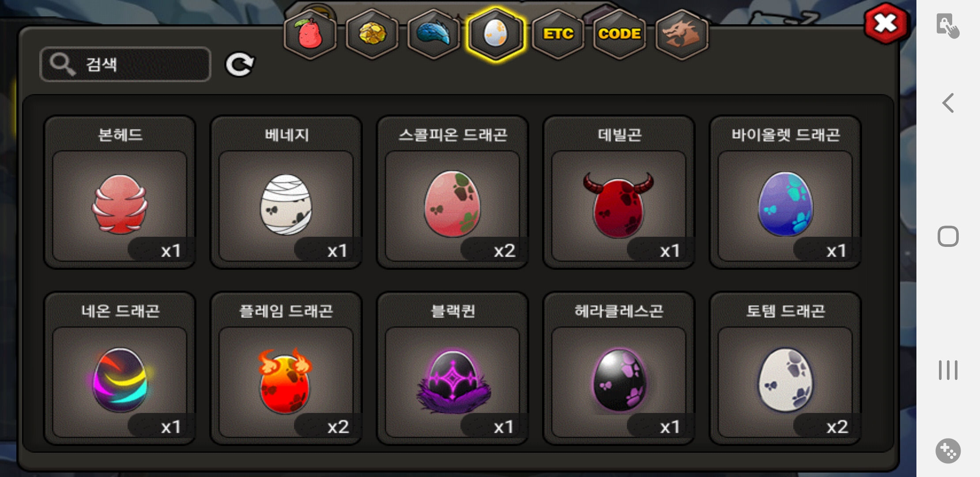Open the game controller tools icon

[948, 451]
